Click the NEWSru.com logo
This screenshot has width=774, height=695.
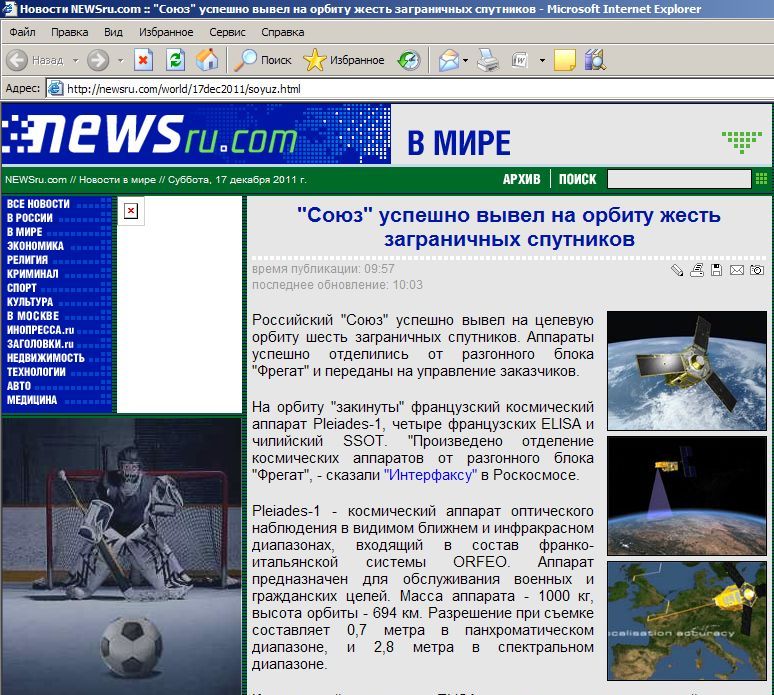click(151, 134)
